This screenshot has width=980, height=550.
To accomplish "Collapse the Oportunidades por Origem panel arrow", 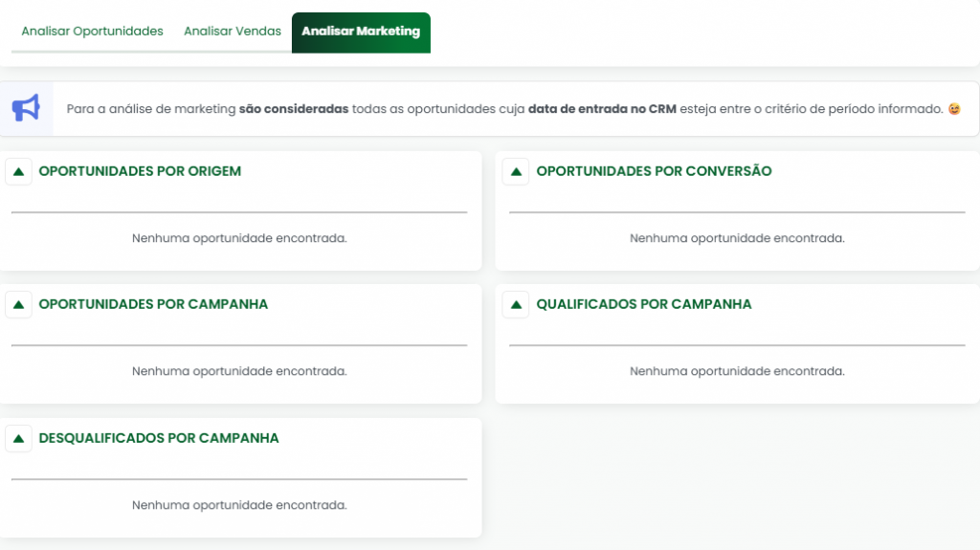I will [18, 172].
